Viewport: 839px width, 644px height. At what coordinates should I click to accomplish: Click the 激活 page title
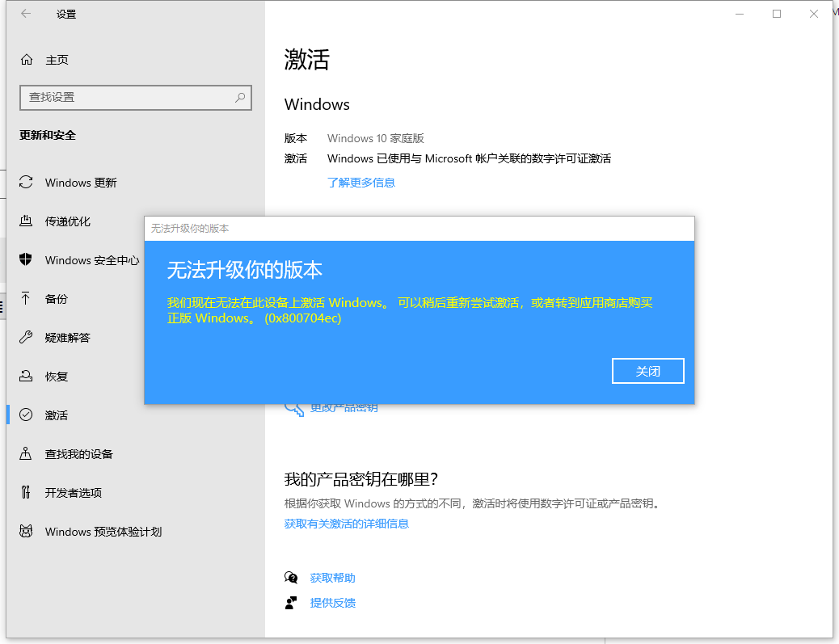tap(306, 59)
